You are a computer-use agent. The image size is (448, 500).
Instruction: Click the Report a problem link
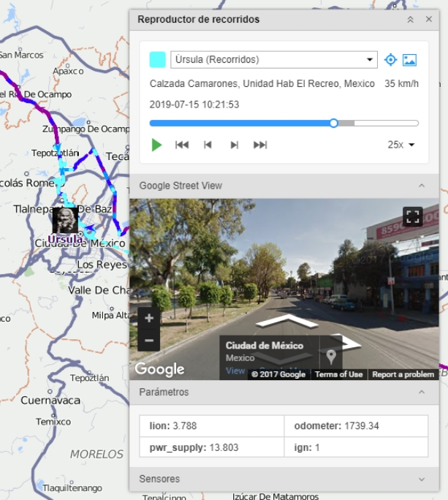403,374
